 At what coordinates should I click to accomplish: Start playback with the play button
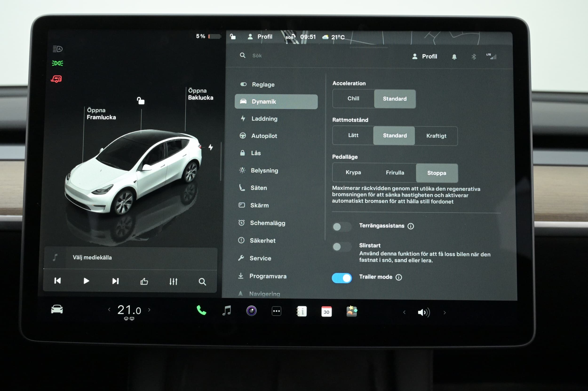click(x=86, y=281)
